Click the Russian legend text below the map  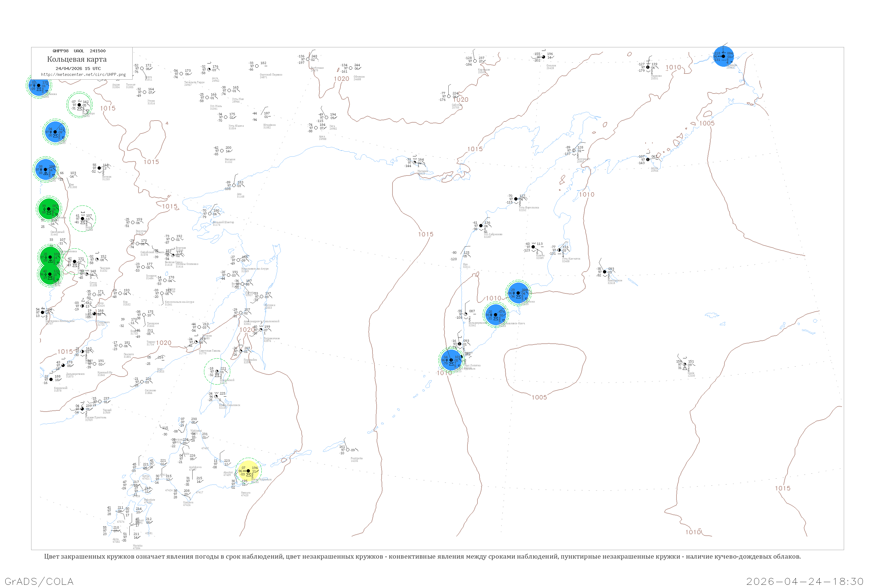coord(422,557)
